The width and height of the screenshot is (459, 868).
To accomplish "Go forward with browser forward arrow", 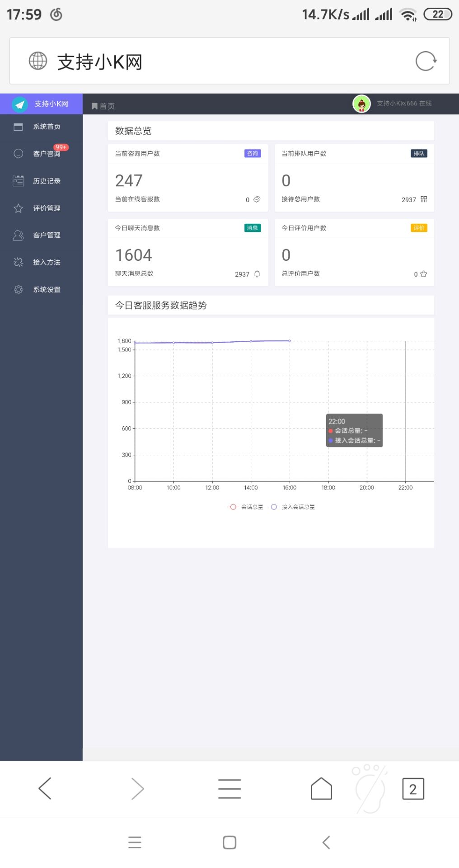I will [137, 789].
